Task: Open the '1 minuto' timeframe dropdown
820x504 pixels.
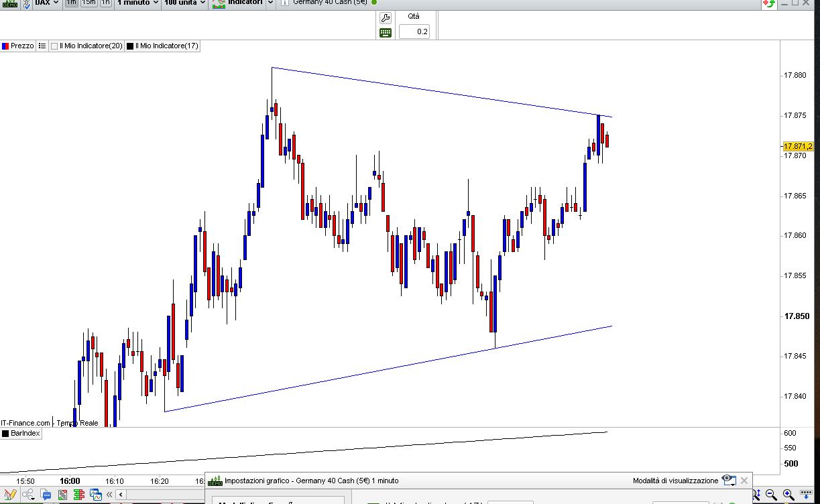Action: (137, 3)
